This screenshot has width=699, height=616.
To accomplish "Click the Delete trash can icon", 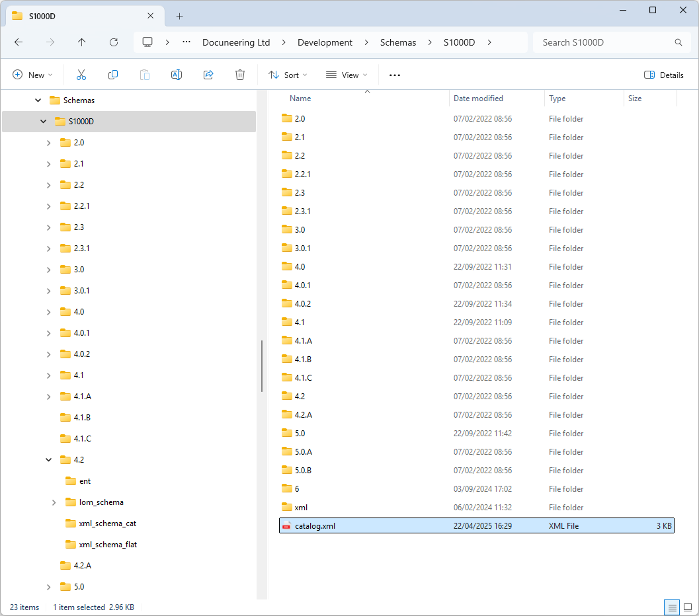I will click(240, 75).
